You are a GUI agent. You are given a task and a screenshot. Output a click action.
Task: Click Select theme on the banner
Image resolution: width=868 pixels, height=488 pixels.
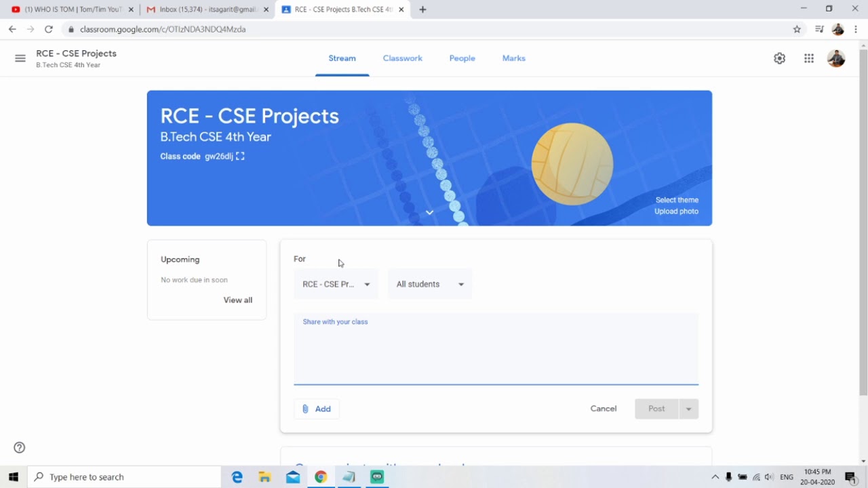(x=677, y=200)
